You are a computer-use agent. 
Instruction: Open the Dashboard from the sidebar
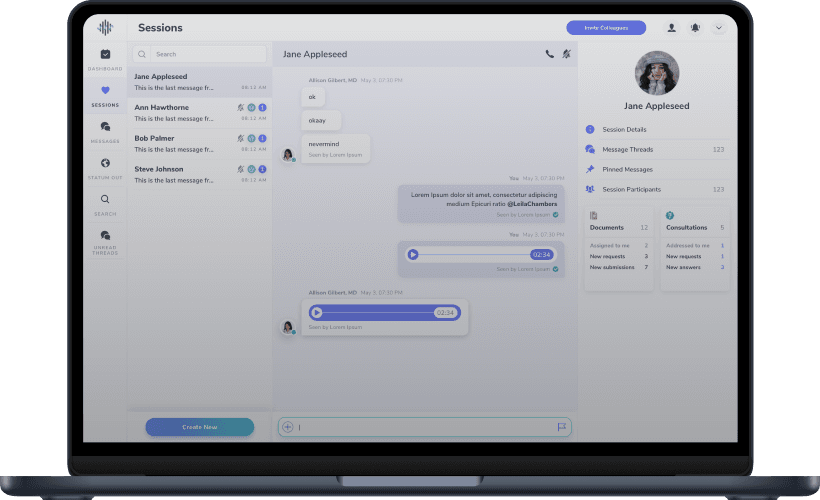[105, 55]
